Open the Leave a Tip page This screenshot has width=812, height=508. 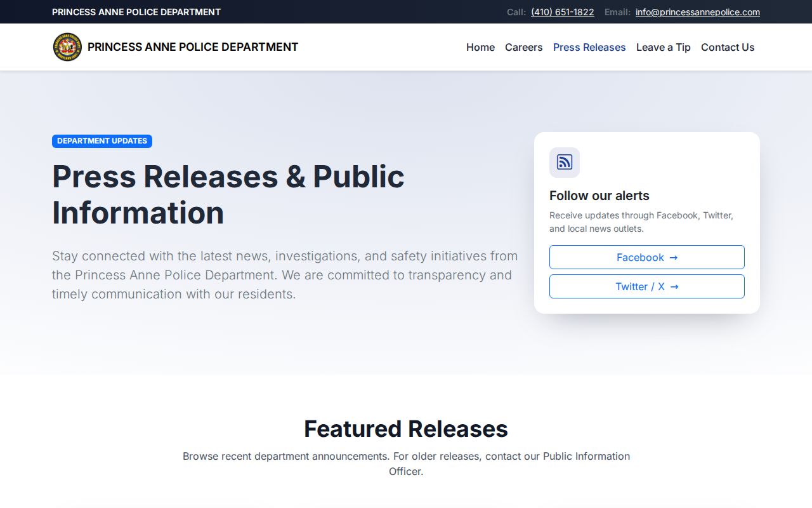pos(663,47)
